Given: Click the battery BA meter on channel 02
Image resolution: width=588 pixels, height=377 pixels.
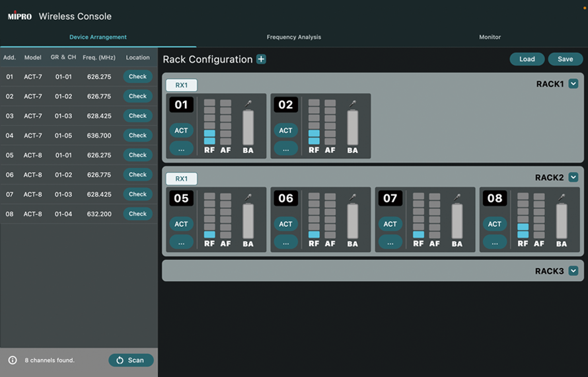Looking at the screenshot, I should (x=352, y=127).
